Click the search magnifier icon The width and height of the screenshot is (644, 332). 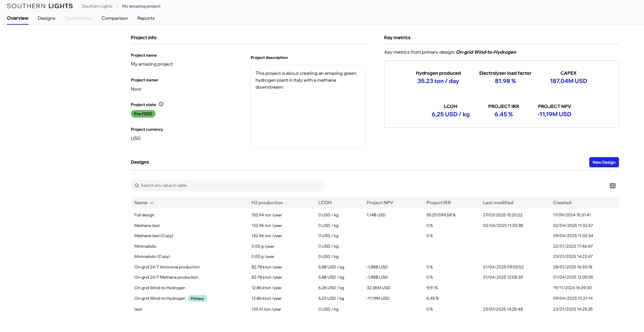[137, 185]
